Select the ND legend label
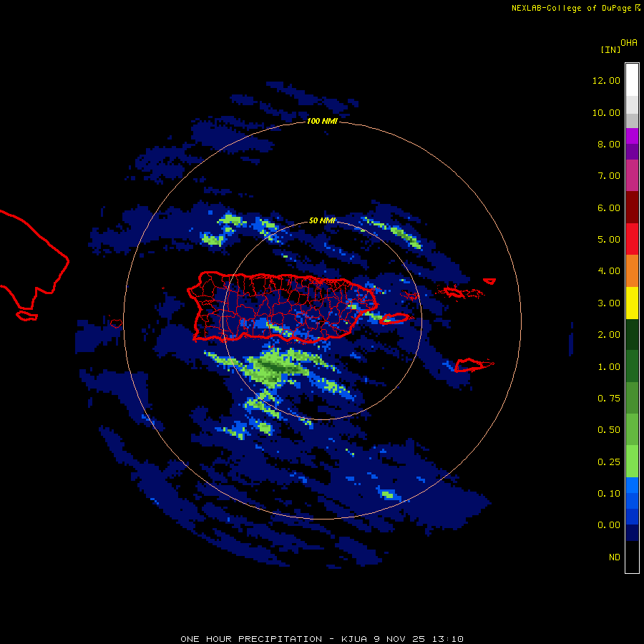The image size is (644, 644). click(615, 557)
